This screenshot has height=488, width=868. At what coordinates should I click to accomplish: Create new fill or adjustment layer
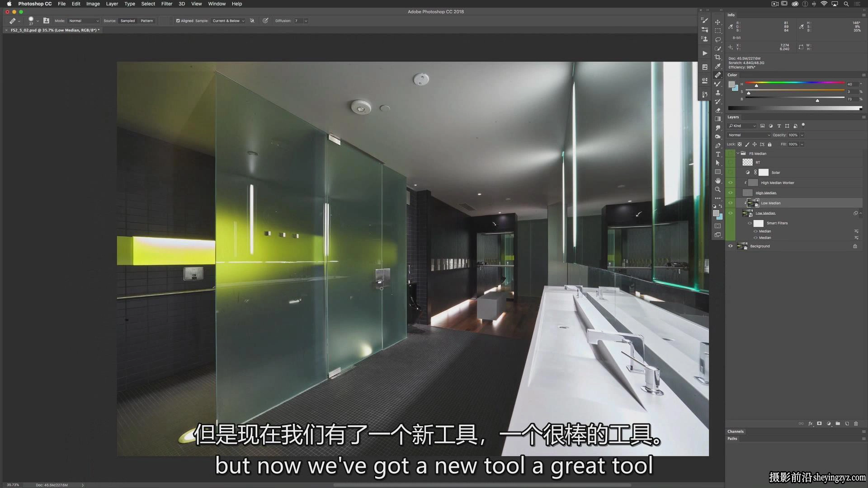pos(829,424)
